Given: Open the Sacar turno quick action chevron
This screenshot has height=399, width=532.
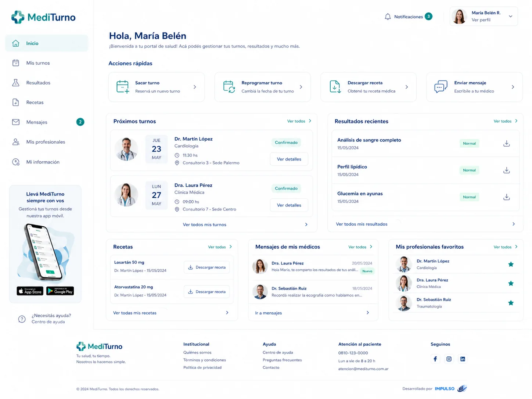Looking at the screenshot, I should (195, 87).
